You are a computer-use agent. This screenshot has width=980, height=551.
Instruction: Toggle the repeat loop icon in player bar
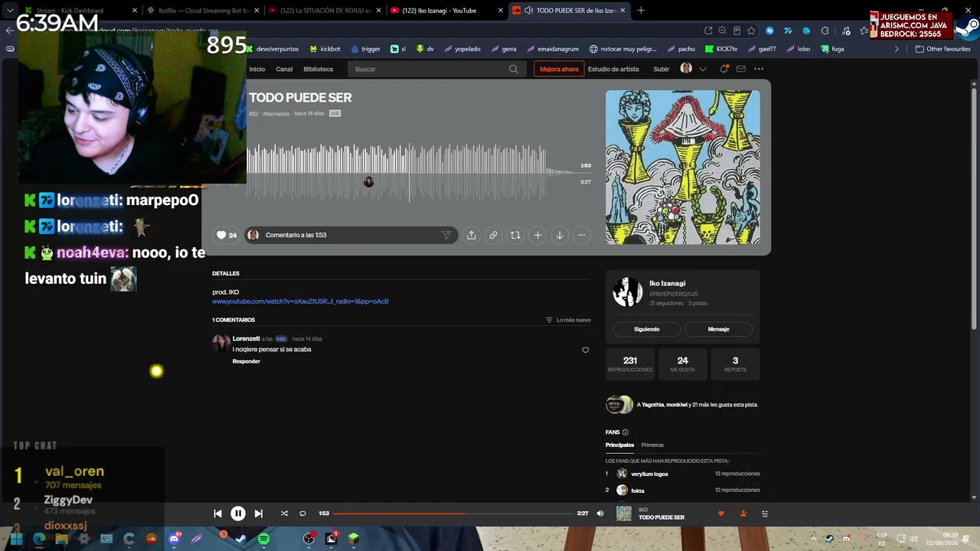tap(302, 514)
